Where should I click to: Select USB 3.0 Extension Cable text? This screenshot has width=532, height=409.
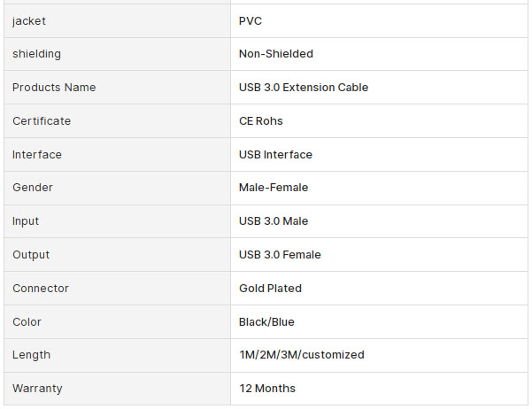click(304, 88)
